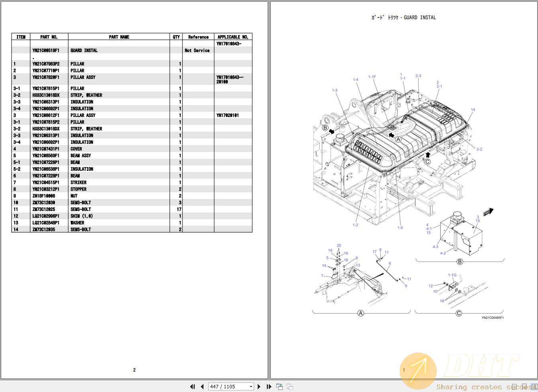The image size is (538, 392).
Task: Click applicable number YN17020101
Action: (x=228, y=115)
